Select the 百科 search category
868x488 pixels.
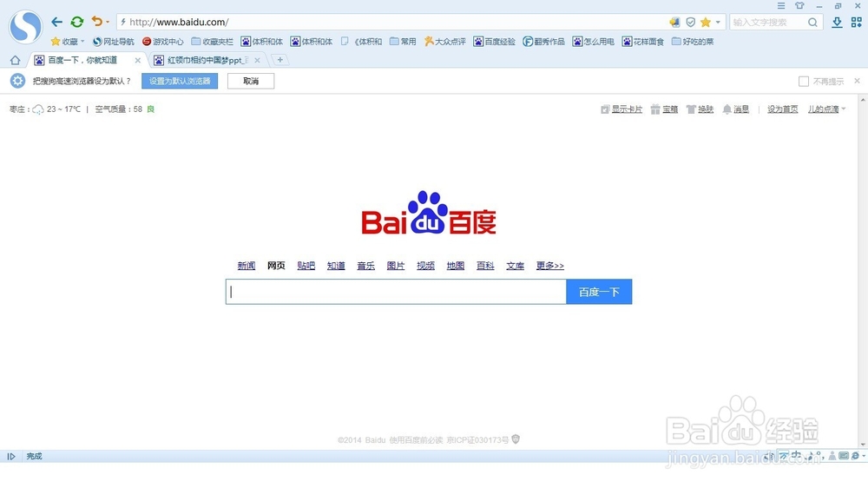485,266
